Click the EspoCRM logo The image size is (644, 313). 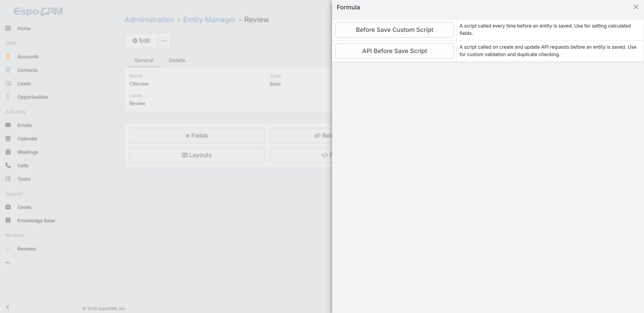pyautogui.click(x=39, y=11)
